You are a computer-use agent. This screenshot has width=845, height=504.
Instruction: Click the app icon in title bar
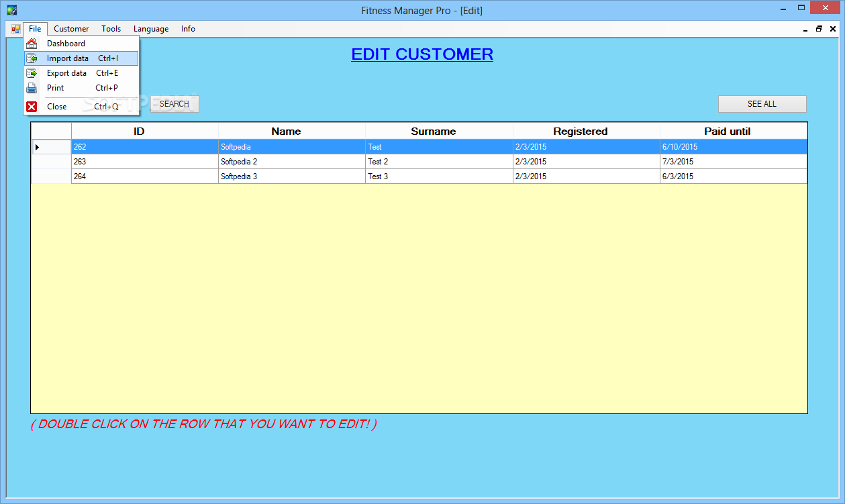(11, 10)
